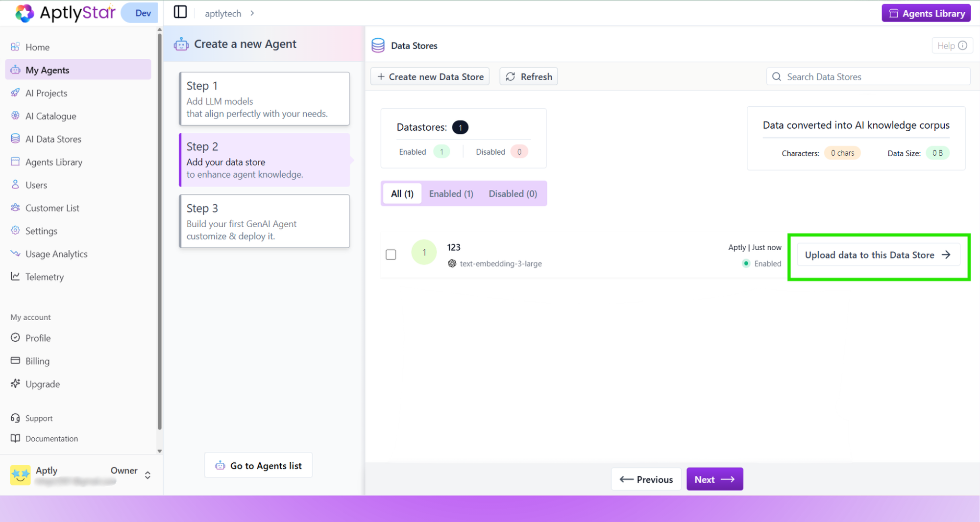The height and width of the screenshot is (522, 980).
Task: Expand the Owner account switcher
Action: (147, 475)
